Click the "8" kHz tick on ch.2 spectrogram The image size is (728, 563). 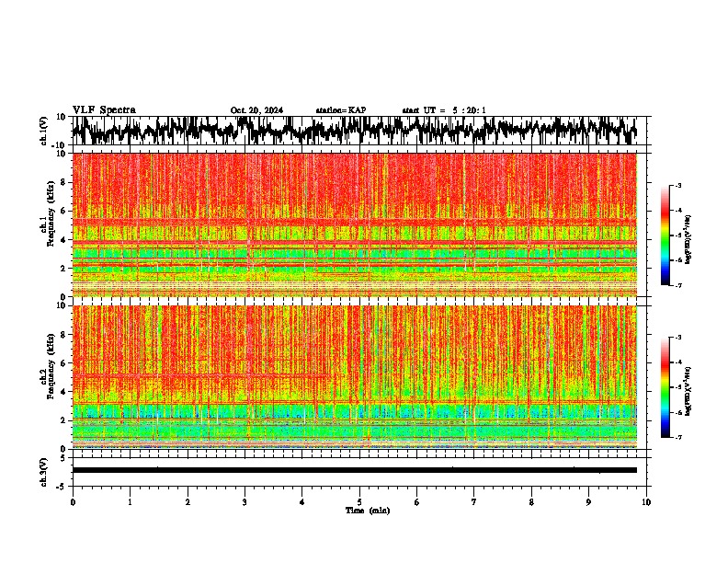(64, 335)
